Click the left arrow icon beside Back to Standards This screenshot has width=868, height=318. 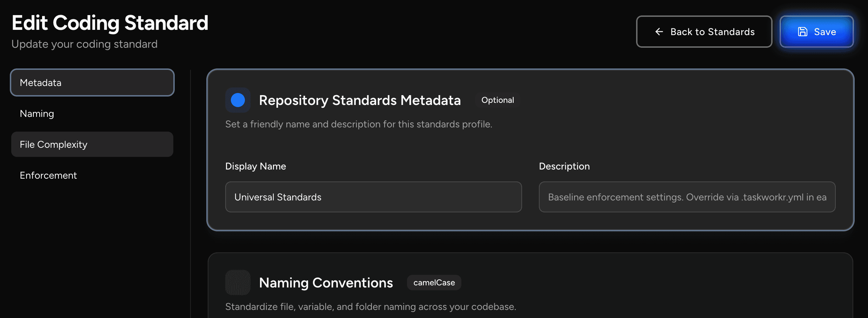(x=659, y=32)
